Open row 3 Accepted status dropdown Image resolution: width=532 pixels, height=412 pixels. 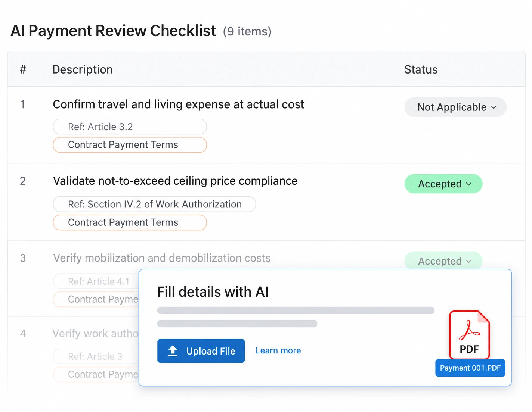443,261
